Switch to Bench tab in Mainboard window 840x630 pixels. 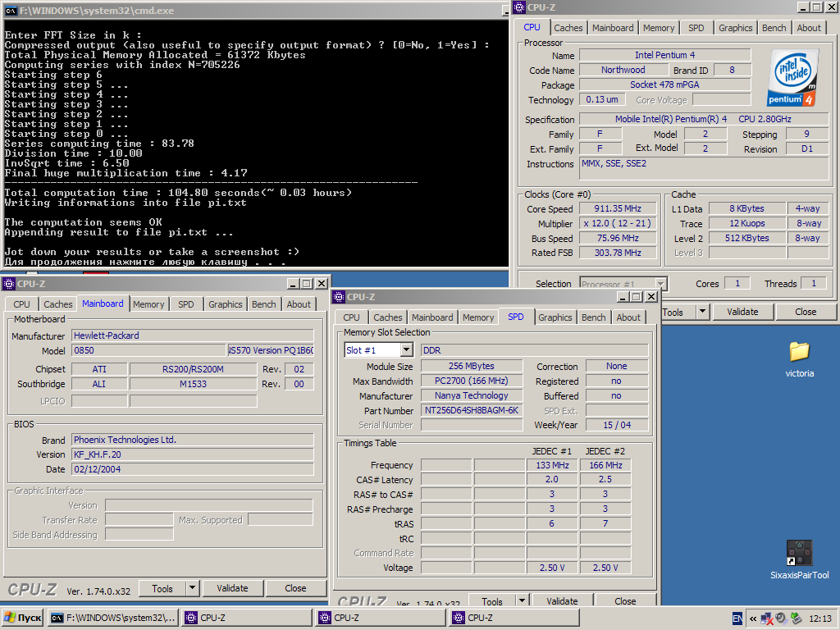coord(263,304)
